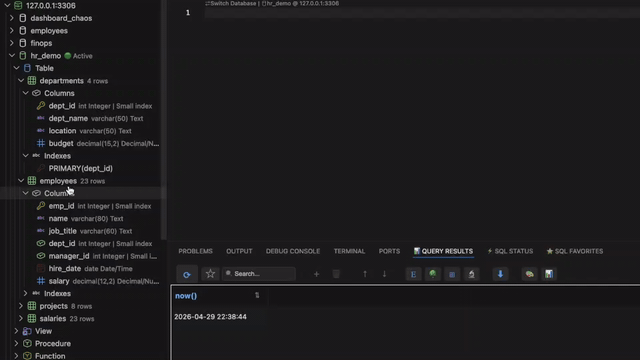The width and height of the screenshot is (640, 360).
Task: Click the Procedure icon
Action: [27, 343]
